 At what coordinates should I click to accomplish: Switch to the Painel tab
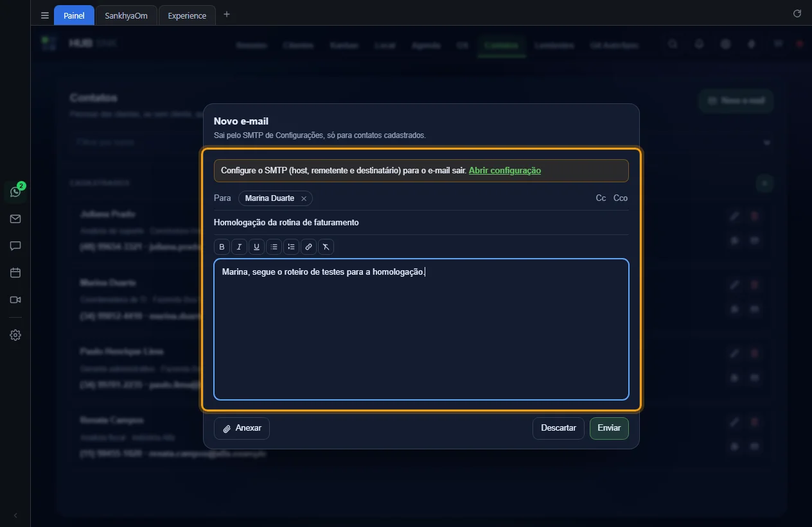pyautogui.click(x=75, y=15)
